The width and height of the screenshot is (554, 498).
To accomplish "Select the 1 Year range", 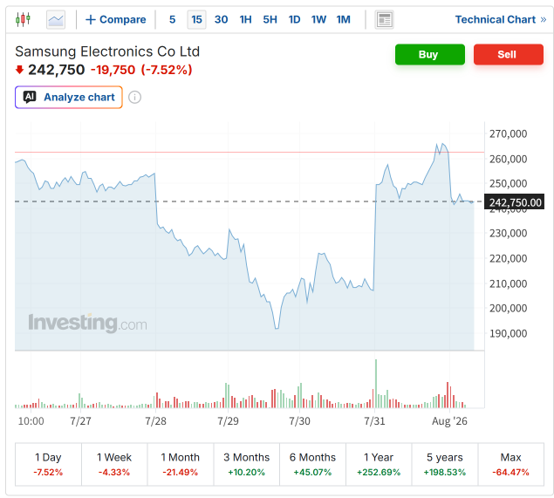I will (x=379, y=464).
